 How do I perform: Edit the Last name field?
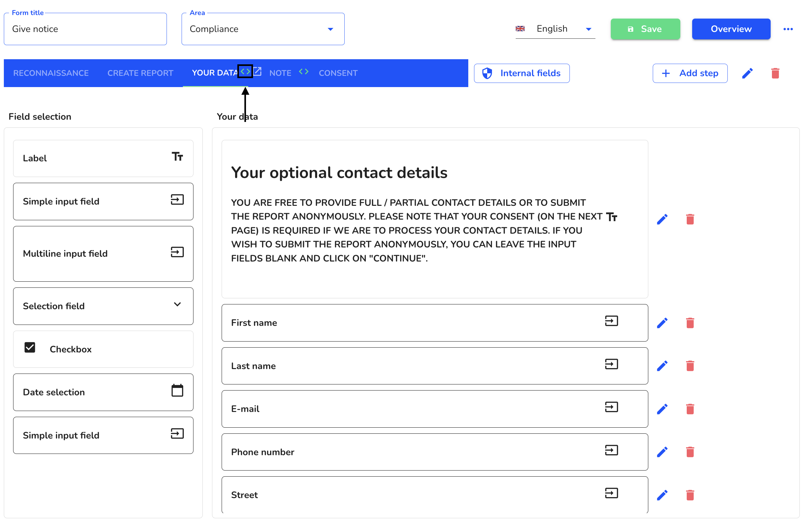662,366
